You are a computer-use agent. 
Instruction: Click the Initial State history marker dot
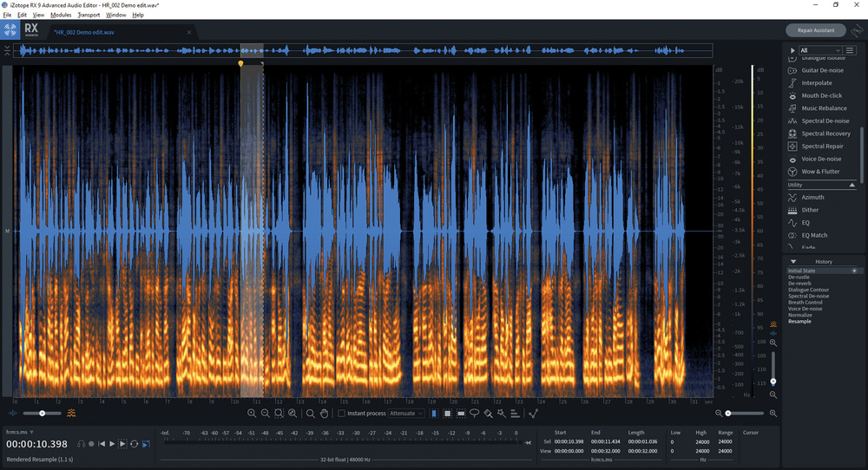(854, 271)
